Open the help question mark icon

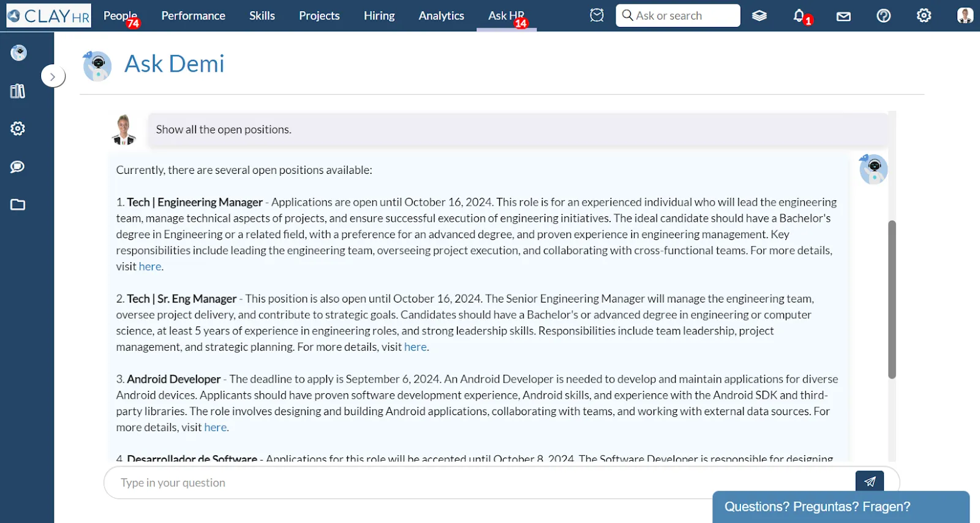coord(883,16)
